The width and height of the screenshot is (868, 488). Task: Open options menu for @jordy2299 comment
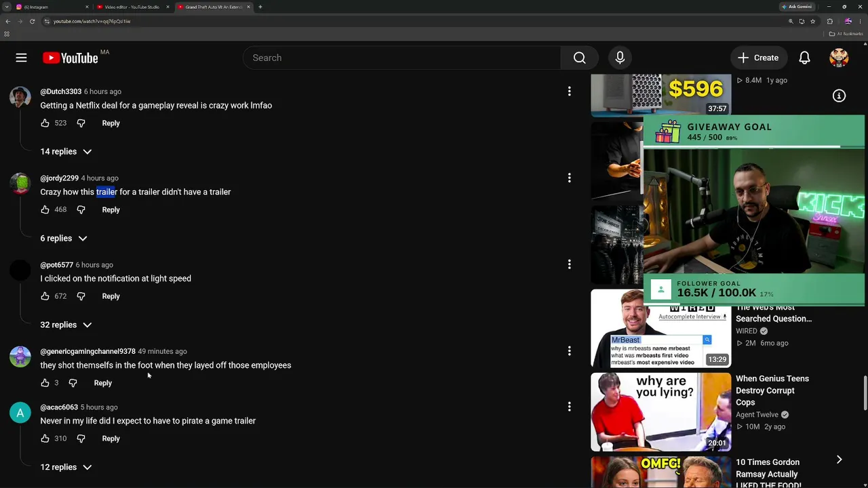coord(570,178)
